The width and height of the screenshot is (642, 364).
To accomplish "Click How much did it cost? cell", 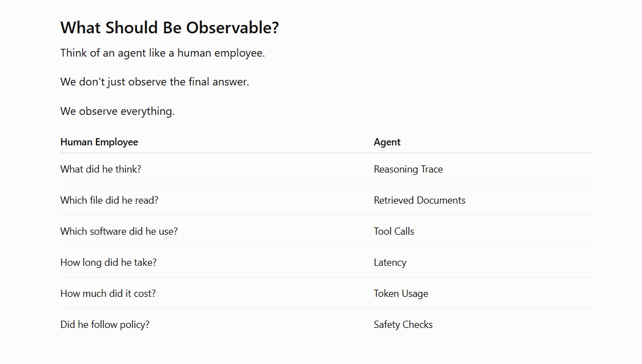I will (108, 294).
